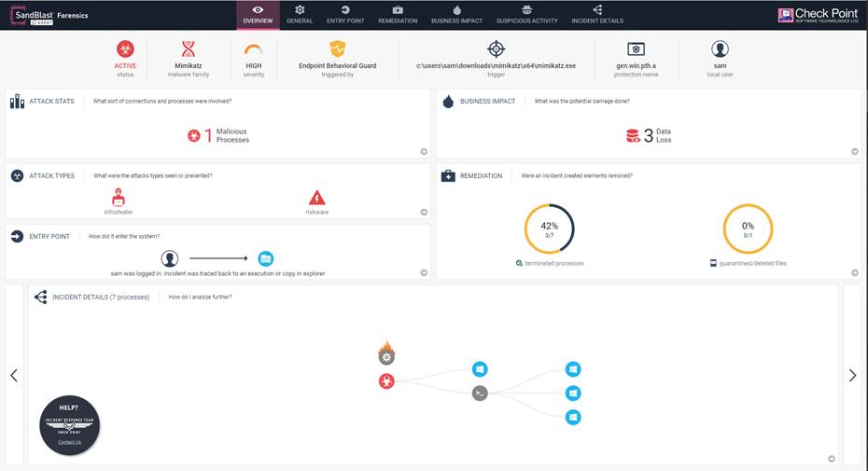Click the Contact Us link
This screenshot has width=868, height=471.
coord(70,441)
